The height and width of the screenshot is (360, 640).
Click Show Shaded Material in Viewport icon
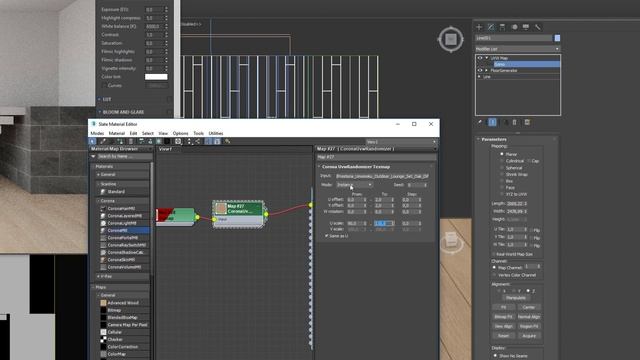tap(159, 141)
